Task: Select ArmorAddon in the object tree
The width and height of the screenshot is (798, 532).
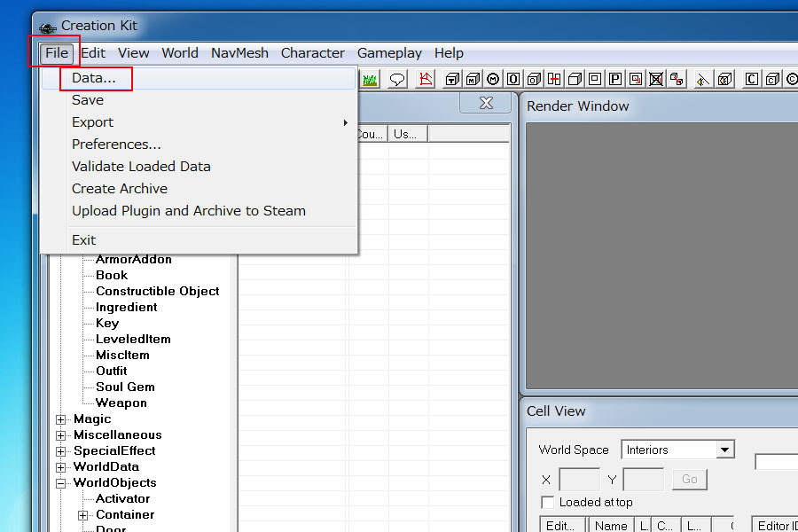Action: coord(134,259)
